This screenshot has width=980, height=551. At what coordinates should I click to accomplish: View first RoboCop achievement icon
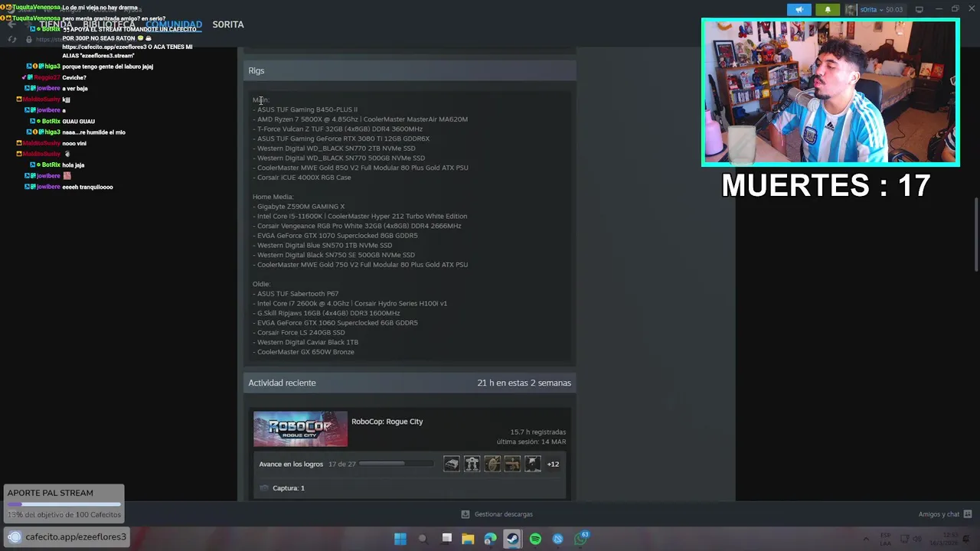point(452,464)
